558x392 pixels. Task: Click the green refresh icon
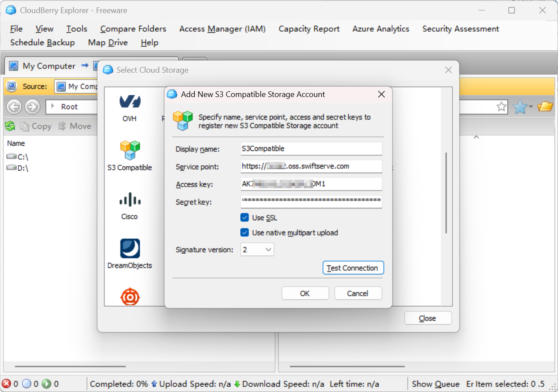coord(10,126)
